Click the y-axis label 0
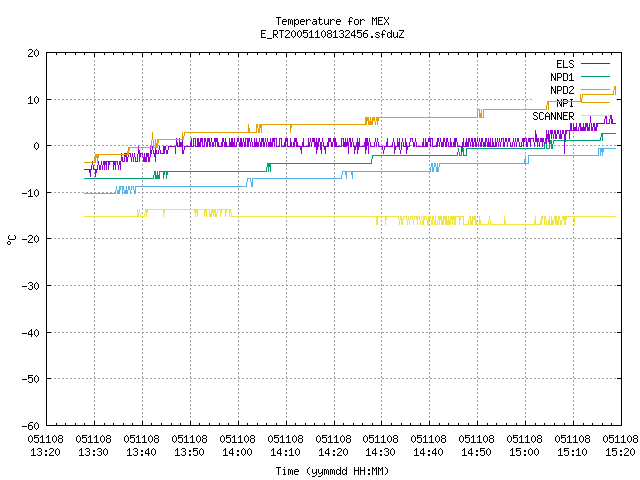This screenshot has width=640, height=480. [36, 146]
